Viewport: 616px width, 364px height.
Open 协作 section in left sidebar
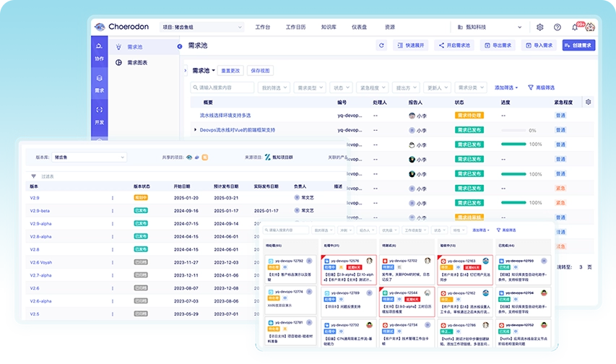(x=100, y=52)
